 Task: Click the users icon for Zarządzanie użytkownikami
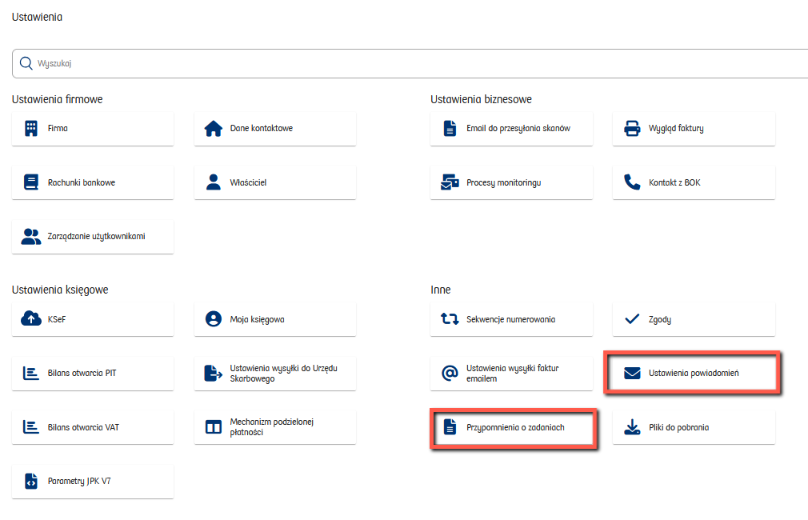(31, 237)
